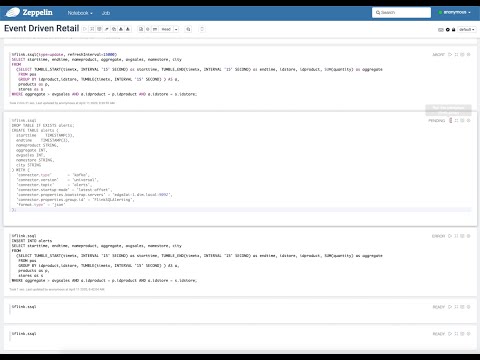Toggle editor visibility in ABORT paragraph

coord(456,54)
